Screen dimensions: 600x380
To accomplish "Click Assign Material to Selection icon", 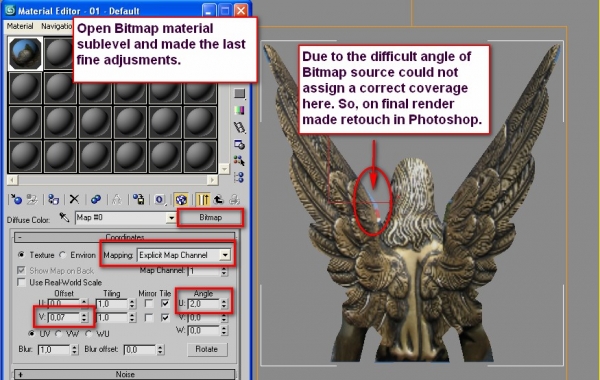I will point(53,199).
